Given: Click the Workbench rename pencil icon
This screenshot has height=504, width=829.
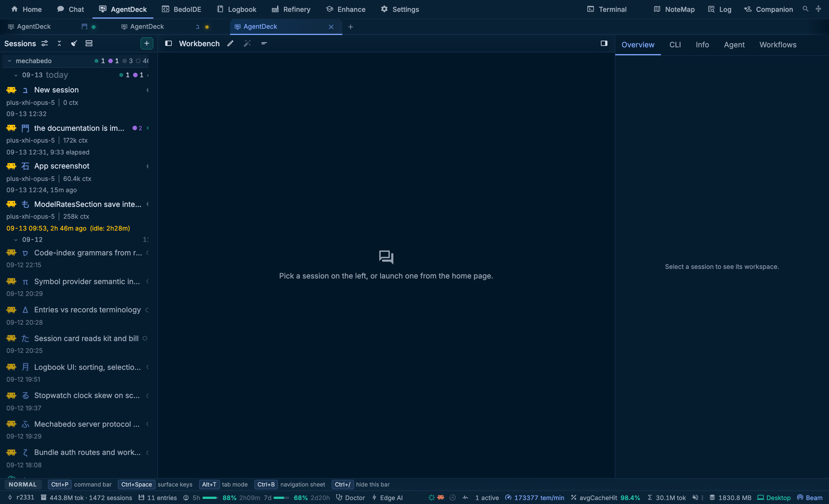Looking at the screenshot, I should 230,43.
